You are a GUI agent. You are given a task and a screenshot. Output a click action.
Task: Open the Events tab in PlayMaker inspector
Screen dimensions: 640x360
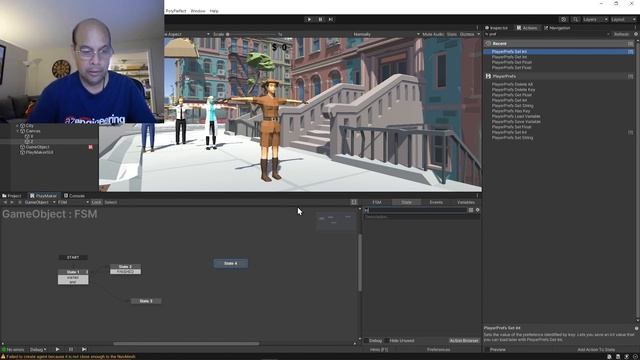pyautogui.click(x=436, y=202)
